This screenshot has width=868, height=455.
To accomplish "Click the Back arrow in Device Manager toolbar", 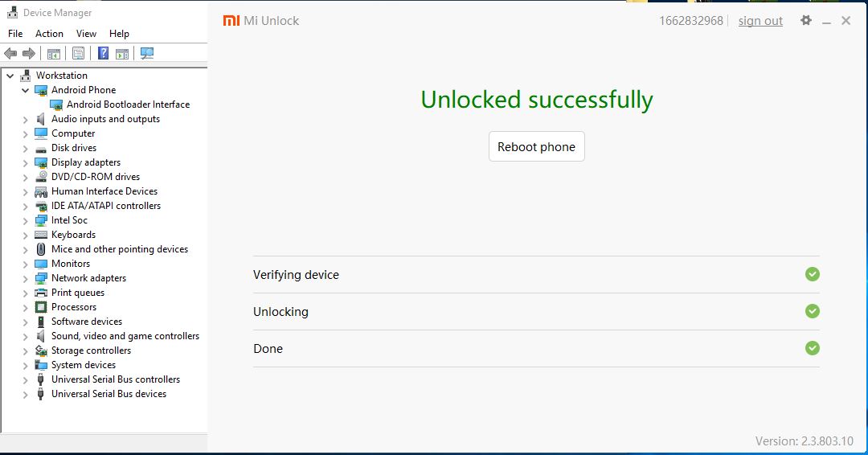I will coord(10,54).
